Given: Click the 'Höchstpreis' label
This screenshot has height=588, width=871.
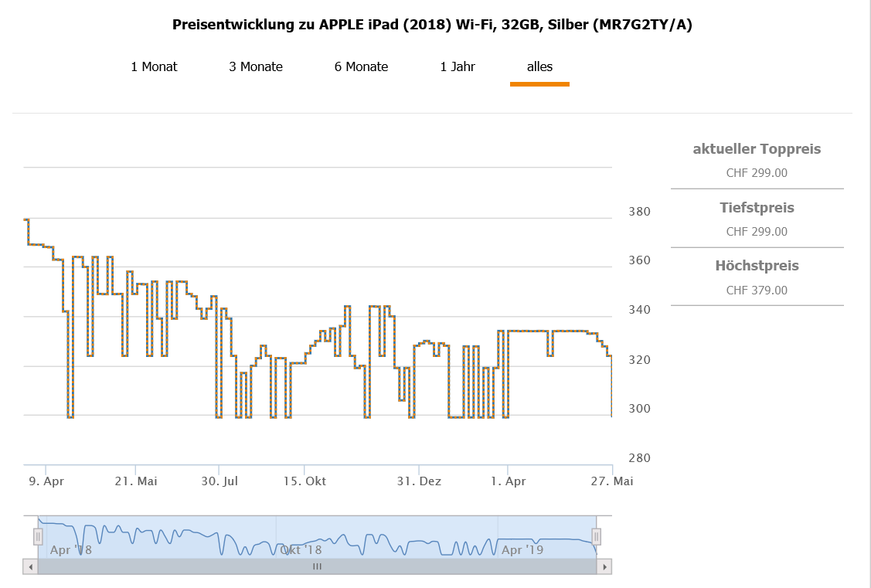Looking at the screenshot, I should pyautogui.click(x=757, y=266).
